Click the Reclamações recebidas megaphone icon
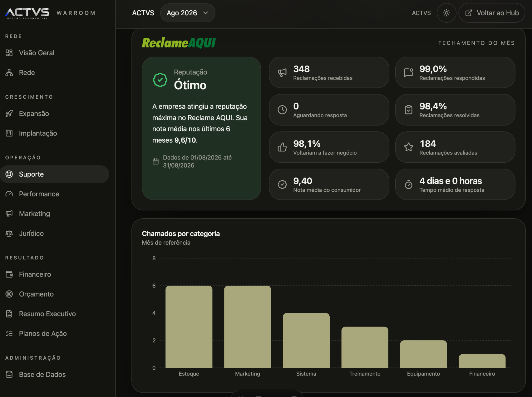 282,73
